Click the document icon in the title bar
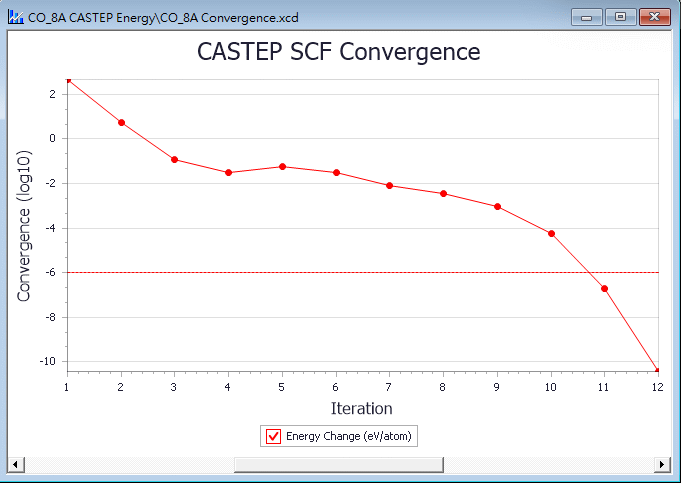Image resolution: width=681 pixels, height=483 pixels. pyautogui.click(x=15, y=17)
